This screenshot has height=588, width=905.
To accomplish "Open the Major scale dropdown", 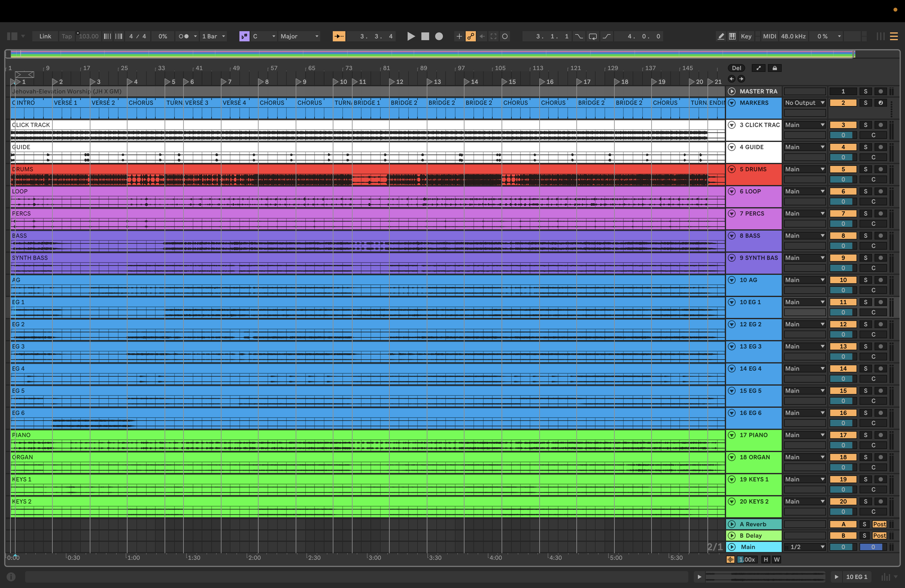I will coord(299,36).
